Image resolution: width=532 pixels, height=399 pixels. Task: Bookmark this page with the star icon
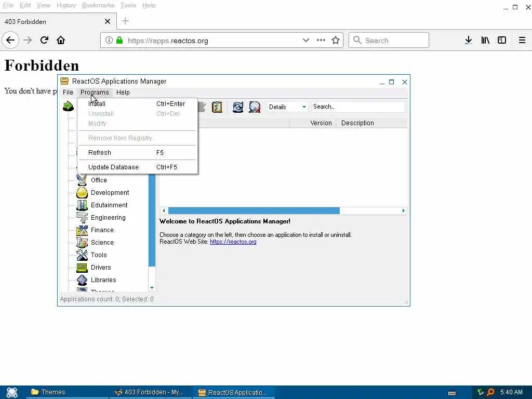(336, 41)
